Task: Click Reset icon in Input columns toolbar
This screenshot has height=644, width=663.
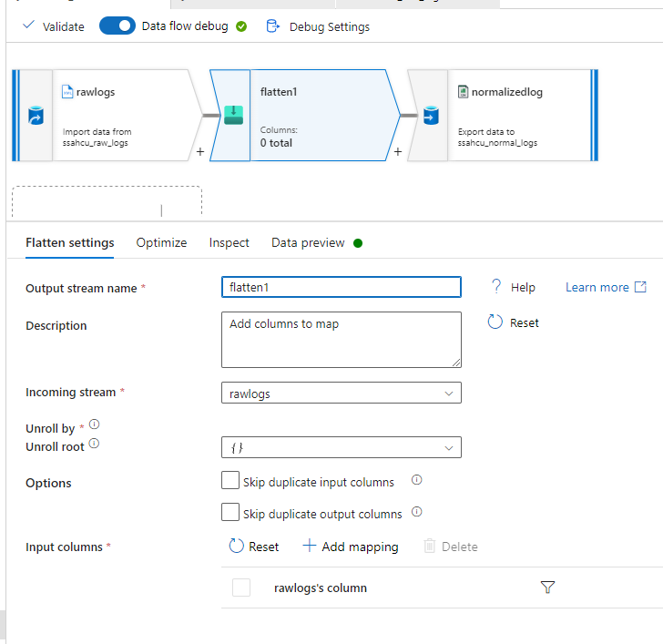Action: 237,546
